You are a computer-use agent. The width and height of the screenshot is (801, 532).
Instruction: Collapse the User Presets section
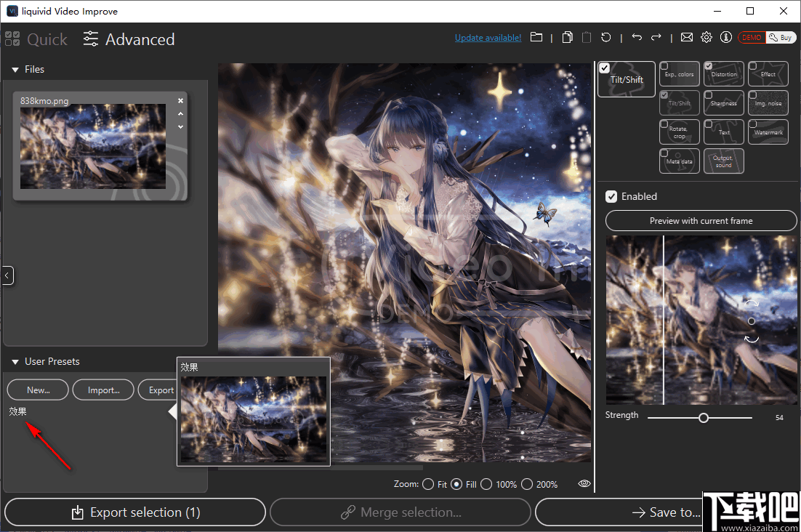pos(16,361)
